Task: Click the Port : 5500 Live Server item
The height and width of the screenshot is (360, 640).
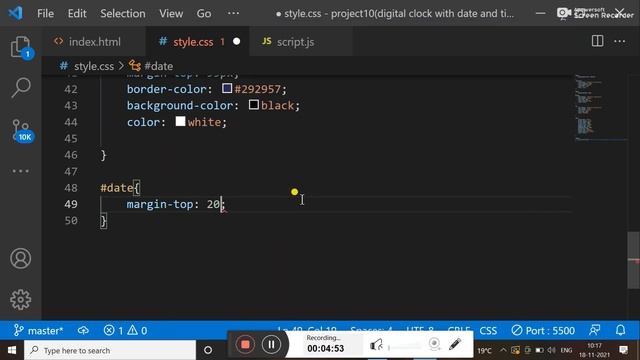Action: (543, 330)
